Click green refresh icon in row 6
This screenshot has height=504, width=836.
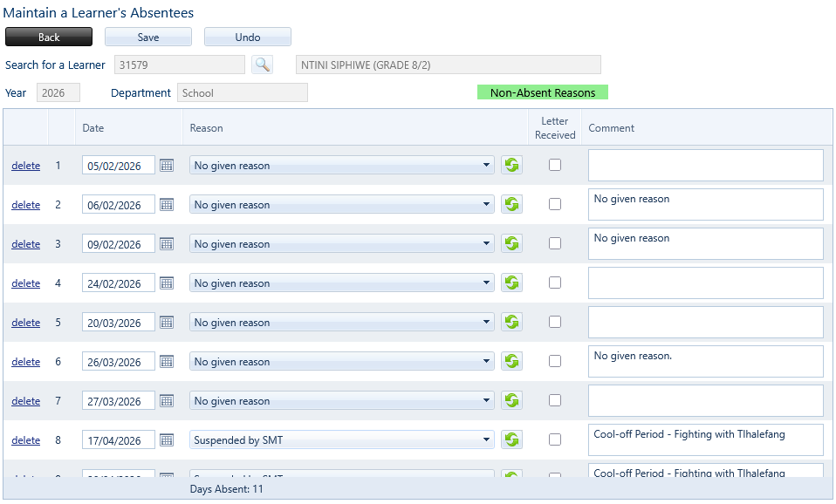[512, 361]
